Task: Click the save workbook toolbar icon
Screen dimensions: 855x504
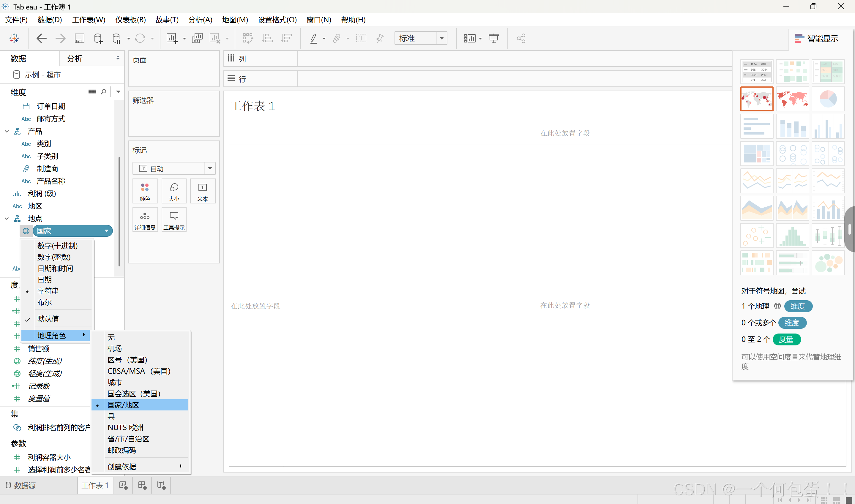Action: tap(79, 38)
